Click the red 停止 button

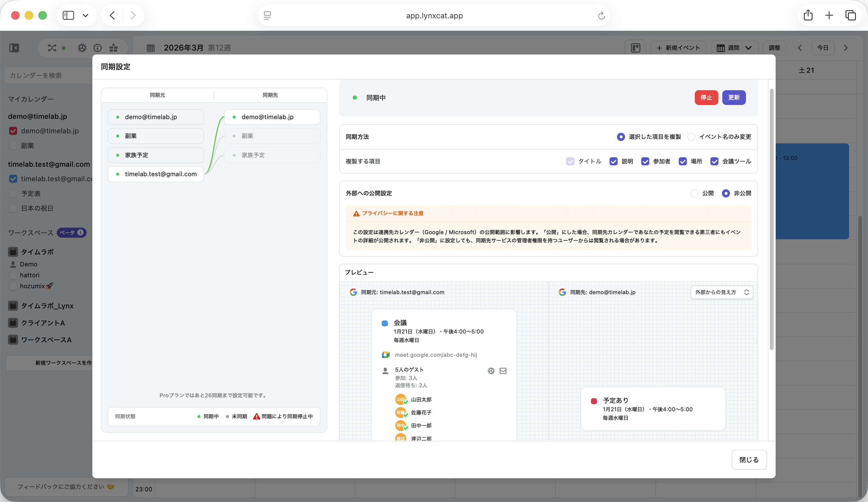point(706,98)
